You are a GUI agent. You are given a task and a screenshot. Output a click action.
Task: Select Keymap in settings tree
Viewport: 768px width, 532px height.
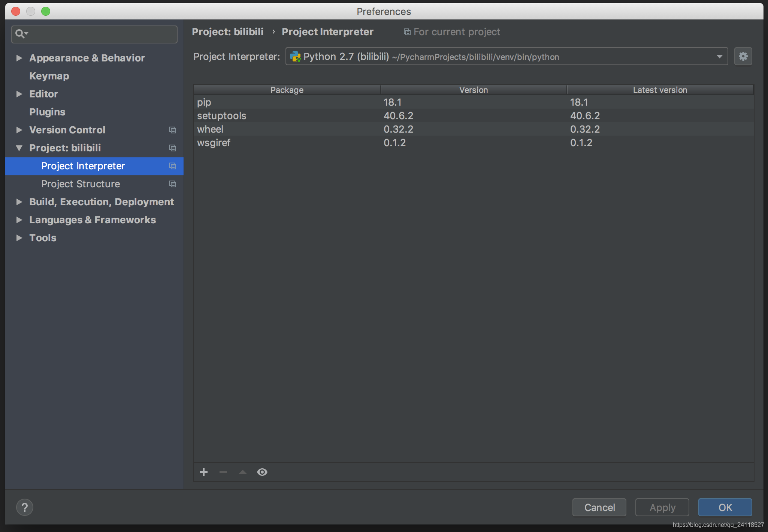click(49, 76)
